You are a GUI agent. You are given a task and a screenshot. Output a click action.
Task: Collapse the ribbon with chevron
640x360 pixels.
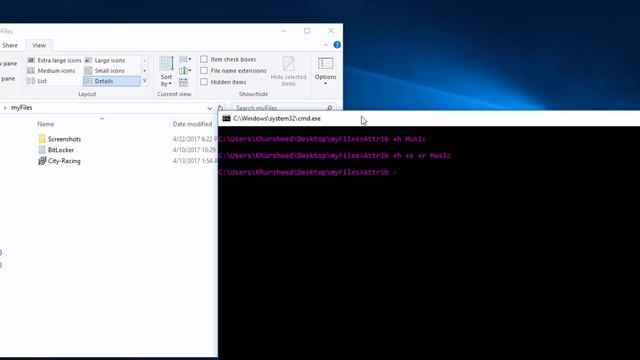(x=326, y=45)
